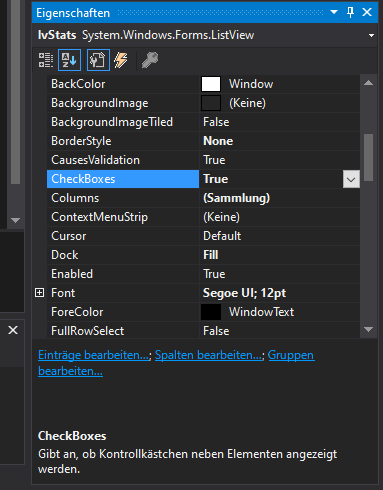Viewport: 383px width, 490px height.
Task: Pin the Eigenschaften panel with the pushpin
Action: [350, 12]
